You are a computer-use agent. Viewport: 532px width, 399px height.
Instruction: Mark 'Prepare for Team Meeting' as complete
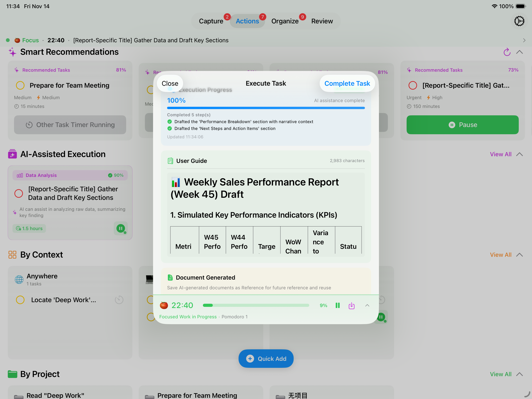tap(20, 86)
